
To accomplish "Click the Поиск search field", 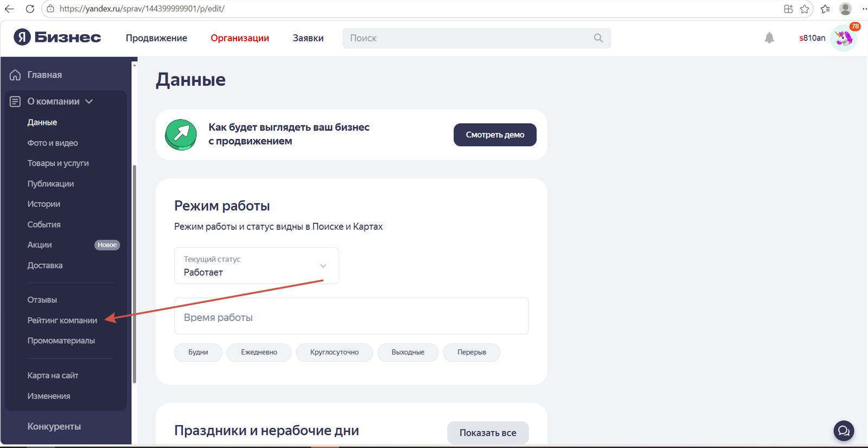I will click(x=476, y=38).
